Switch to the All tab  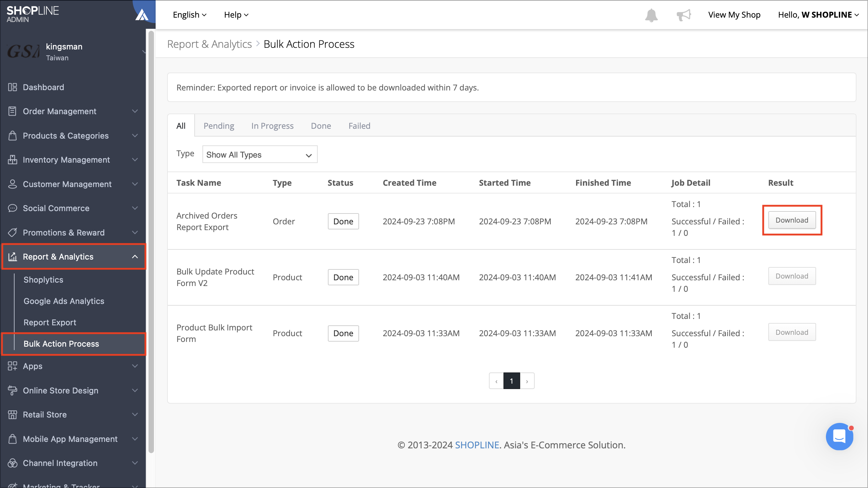pyautogui.click(x=181, y=126)
